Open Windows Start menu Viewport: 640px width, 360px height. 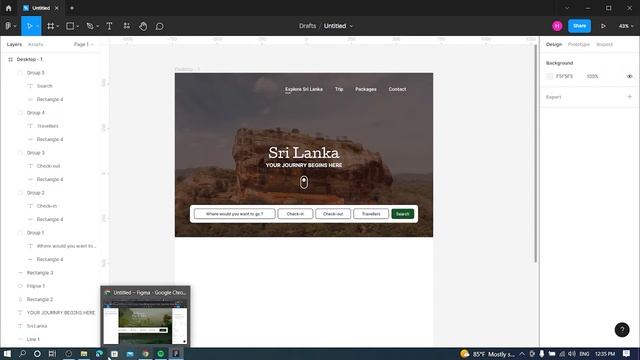(7, 353)
